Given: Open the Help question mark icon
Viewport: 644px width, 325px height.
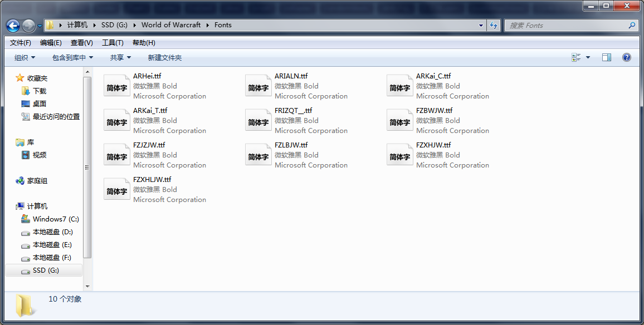Looking at the screenshot, I should pos(626,57).
